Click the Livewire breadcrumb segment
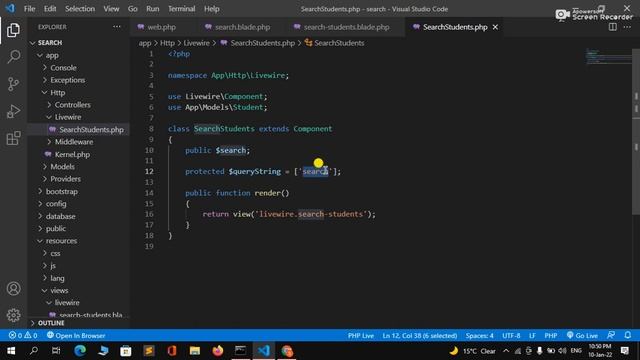 (x=196, y=43)
